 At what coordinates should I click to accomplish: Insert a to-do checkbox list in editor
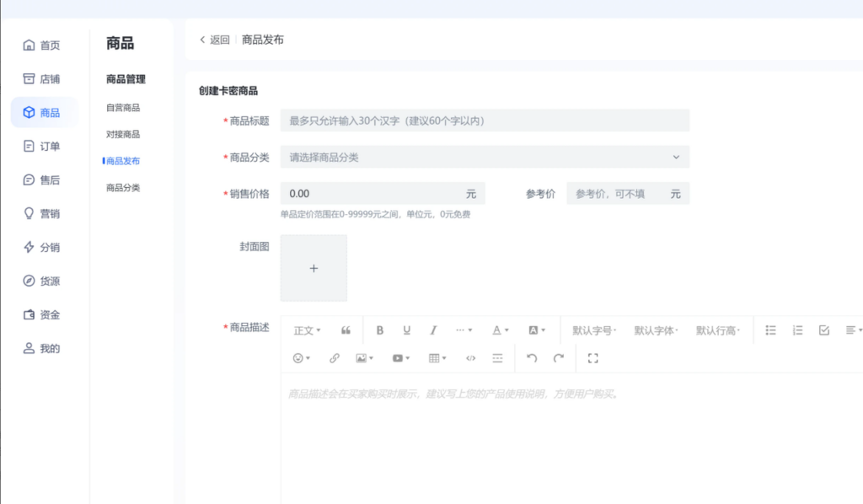coord(824,330)
